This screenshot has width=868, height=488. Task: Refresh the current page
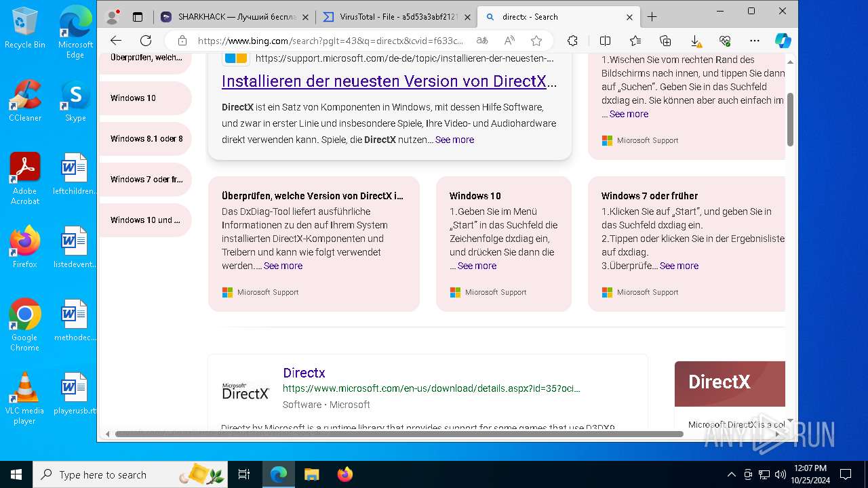(x=146, y=41)
